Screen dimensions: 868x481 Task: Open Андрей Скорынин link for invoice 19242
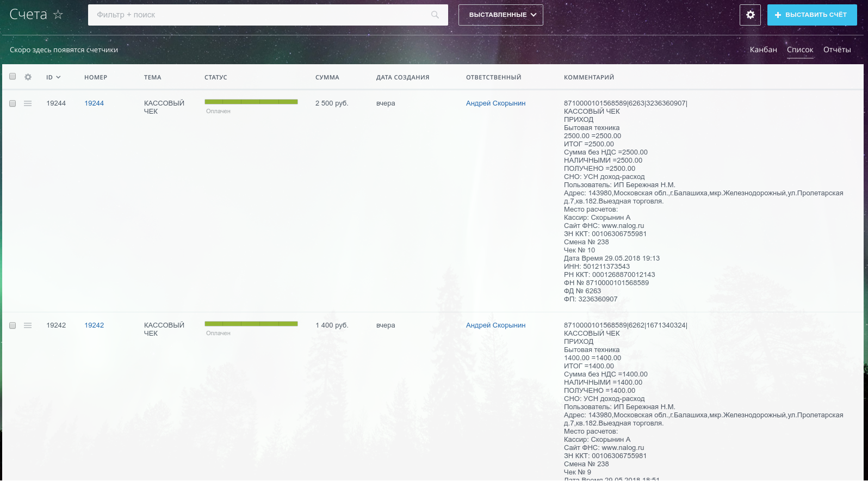[495, 325]
